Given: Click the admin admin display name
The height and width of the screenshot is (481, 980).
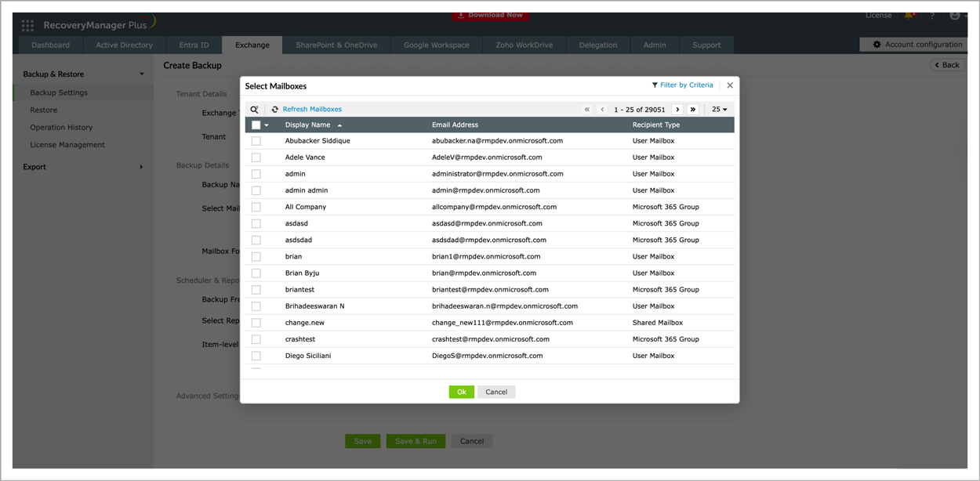Looking at the screenshot, I should 307,190.
